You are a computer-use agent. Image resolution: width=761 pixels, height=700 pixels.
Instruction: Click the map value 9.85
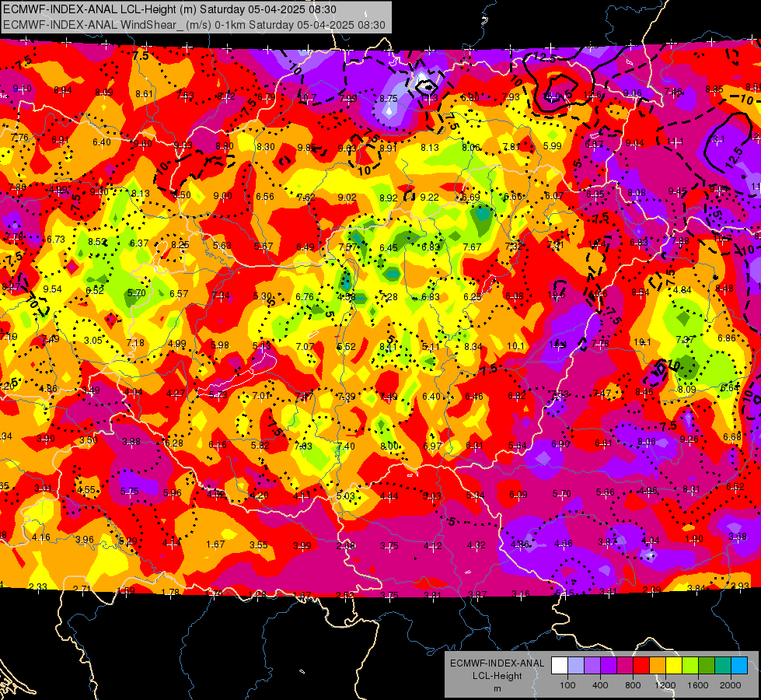307,147
